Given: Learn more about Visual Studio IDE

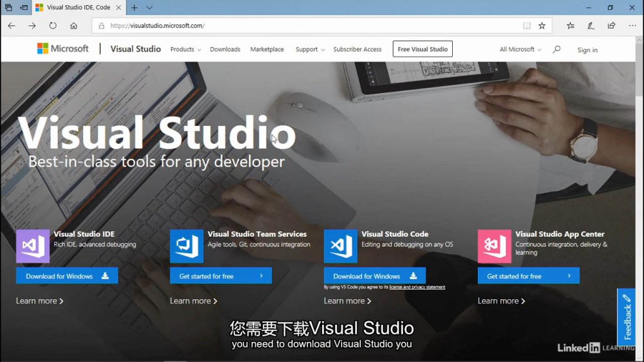Looking at the screenshot, I should coord(40,301).
